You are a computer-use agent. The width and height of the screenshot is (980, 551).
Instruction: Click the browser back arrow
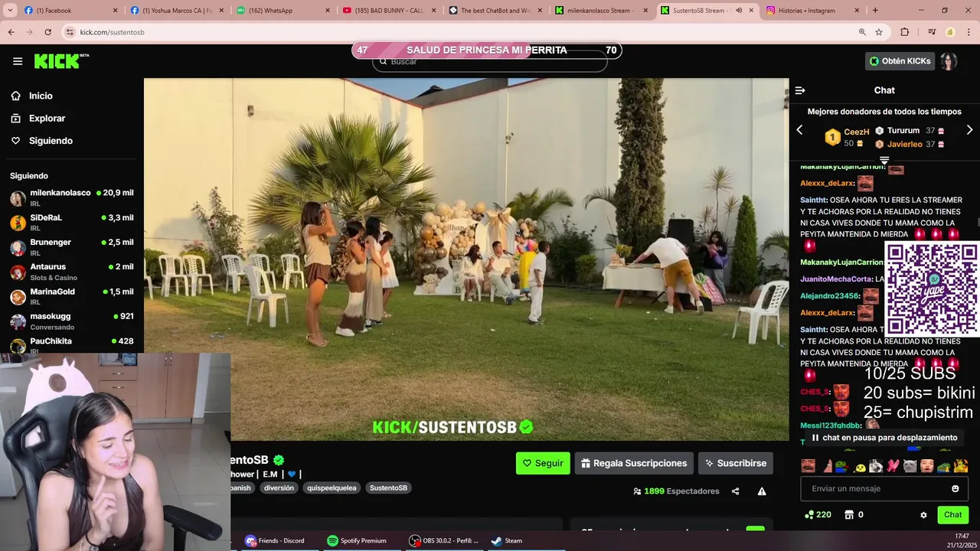coord(11,32)
